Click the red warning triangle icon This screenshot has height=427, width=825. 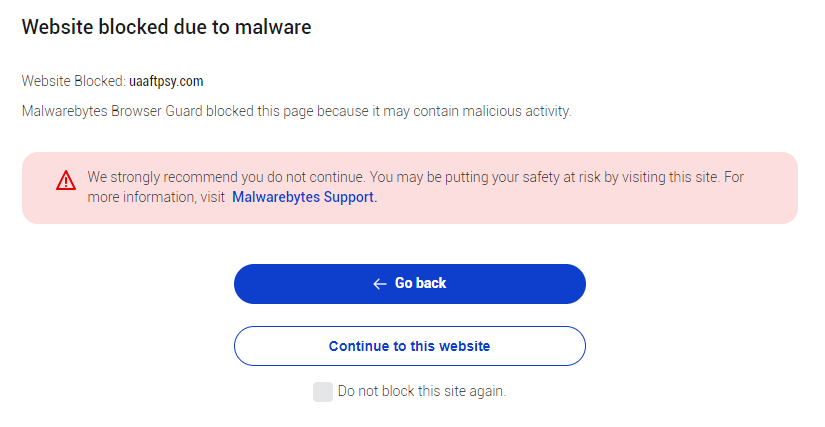[x=66, y=180]
